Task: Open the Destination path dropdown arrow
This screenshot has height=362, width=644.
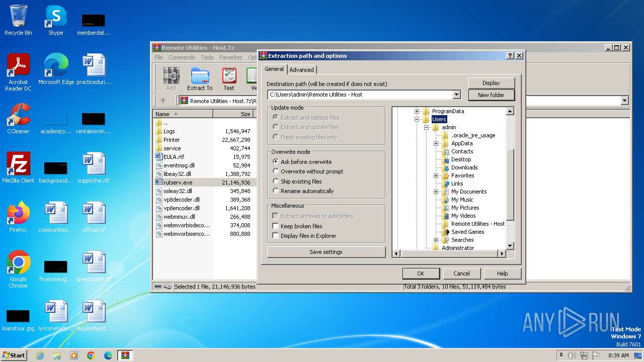Action: (x=456, y=95)
